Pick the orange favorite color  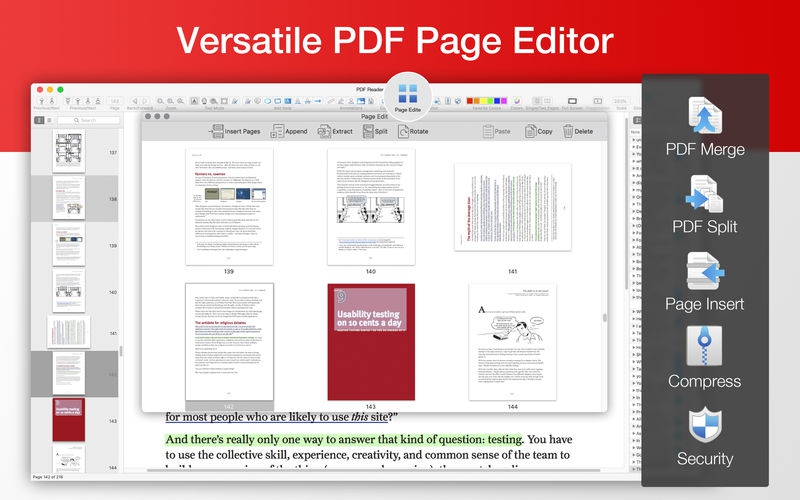(477, 101)
